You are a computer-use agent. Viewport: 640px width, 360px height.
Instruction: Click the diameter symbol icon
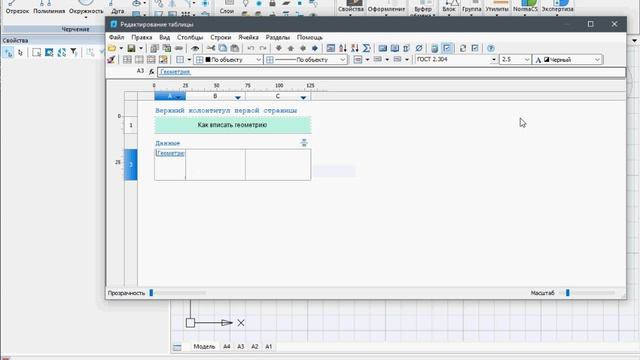click(419, 48)
